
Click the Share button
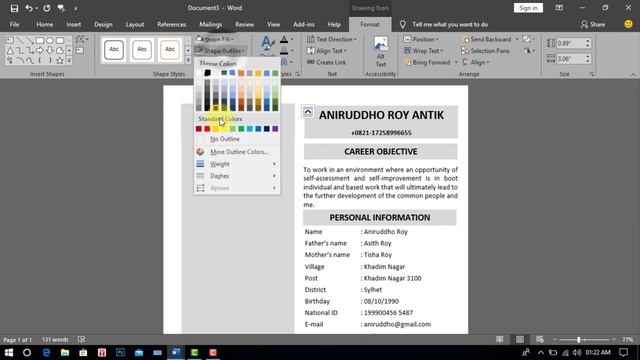[593, 24]
